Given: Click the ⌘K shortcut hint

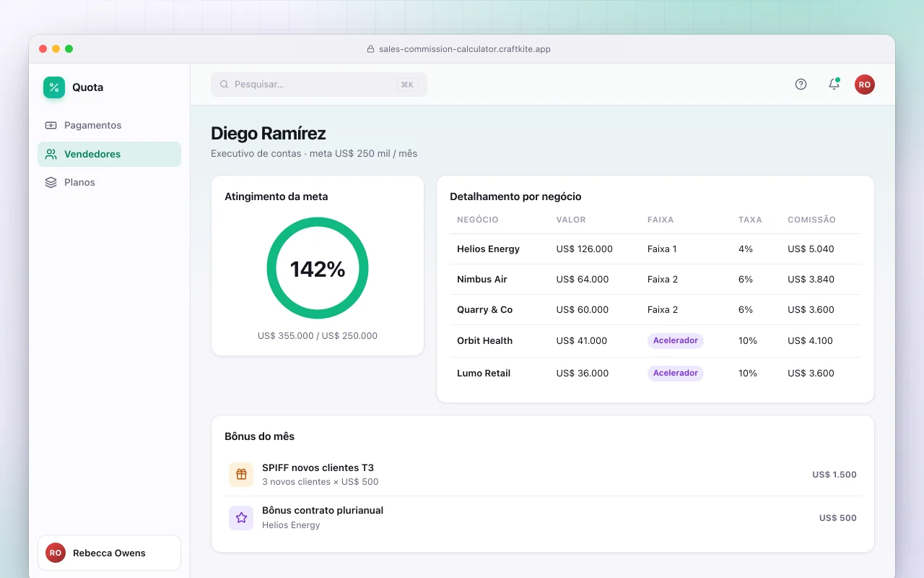Looking at the screenshot, I should pyautogui.click(x=407, y=85).
